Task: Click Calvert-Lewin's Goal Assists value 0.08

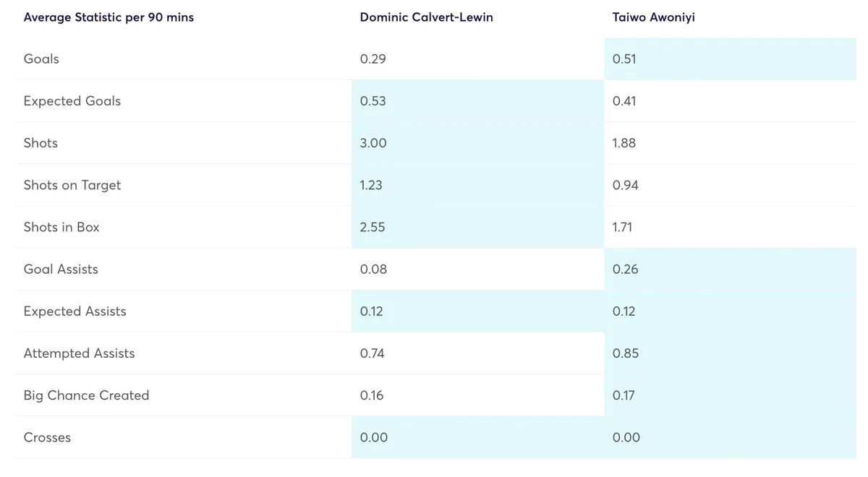Action: pos(373,269)
